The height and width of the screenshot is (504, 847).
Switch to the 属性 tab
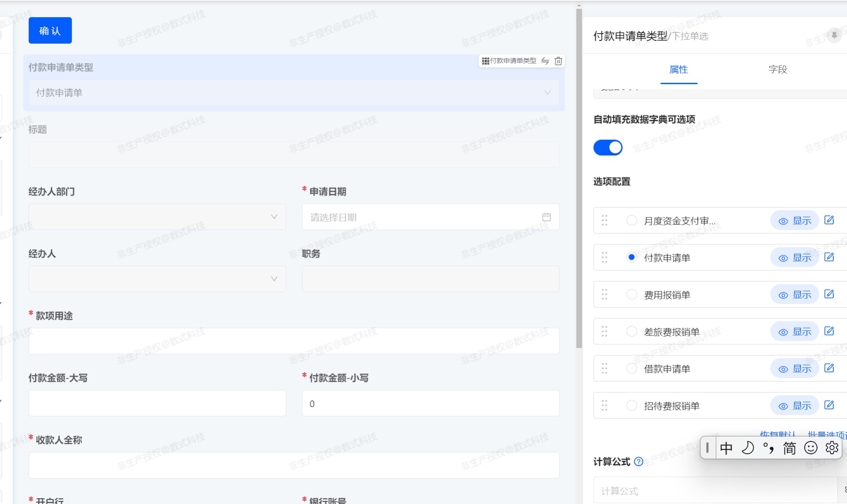coord(678,69)
